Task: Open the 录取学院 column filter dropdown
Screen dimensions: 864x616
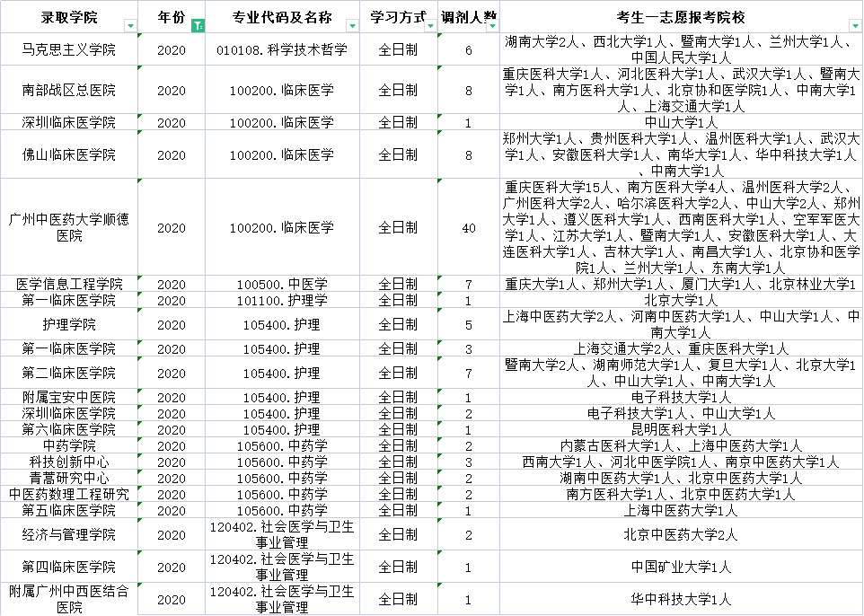Action: (131, 25)
